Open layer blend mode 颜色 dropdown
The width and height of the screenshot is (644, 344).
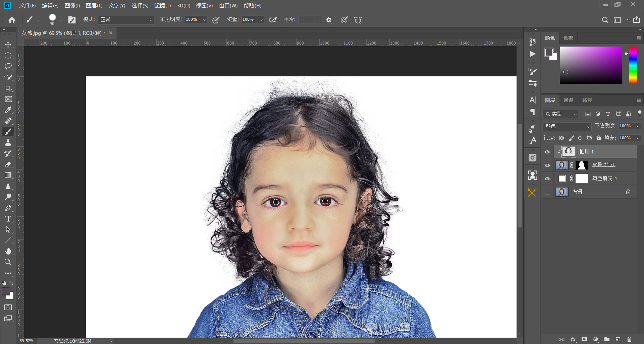pos(567,126)
